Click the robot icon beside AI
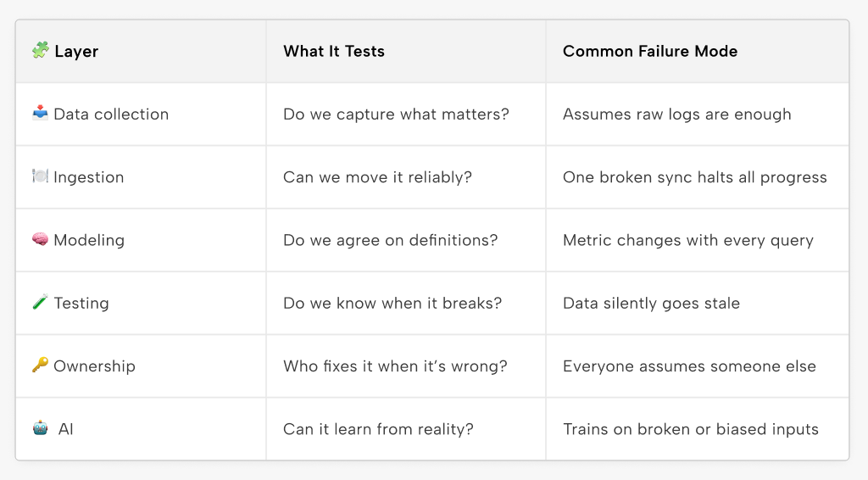Screen dimensions: 868x480 click(x=40, y=428)
